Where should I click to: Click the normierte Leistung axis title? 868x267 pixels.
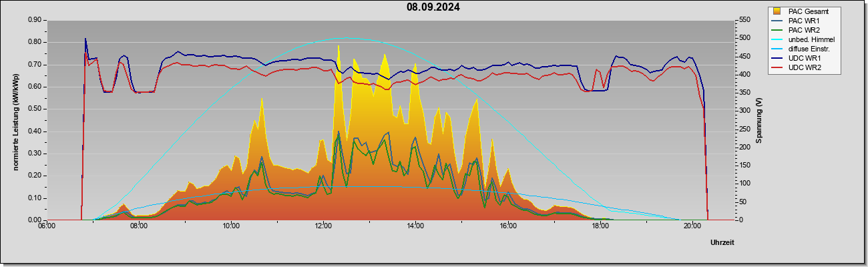click(16, 119)
